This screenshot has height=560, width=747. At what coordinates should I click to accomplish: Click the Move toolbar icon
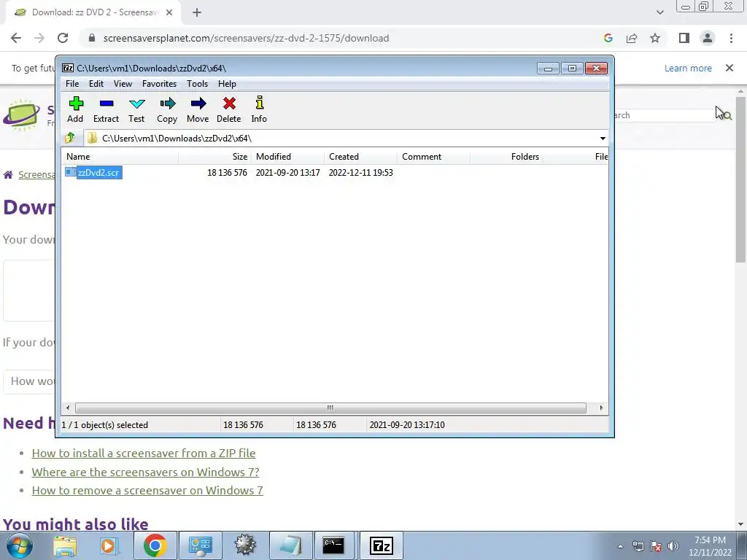198,109
